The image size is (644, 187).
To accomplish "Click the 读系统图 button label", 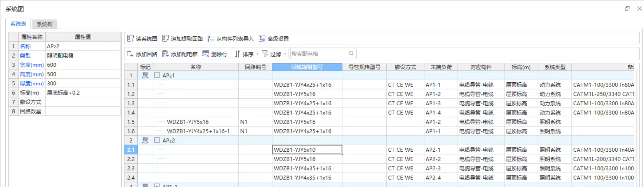I will point(147,39).
